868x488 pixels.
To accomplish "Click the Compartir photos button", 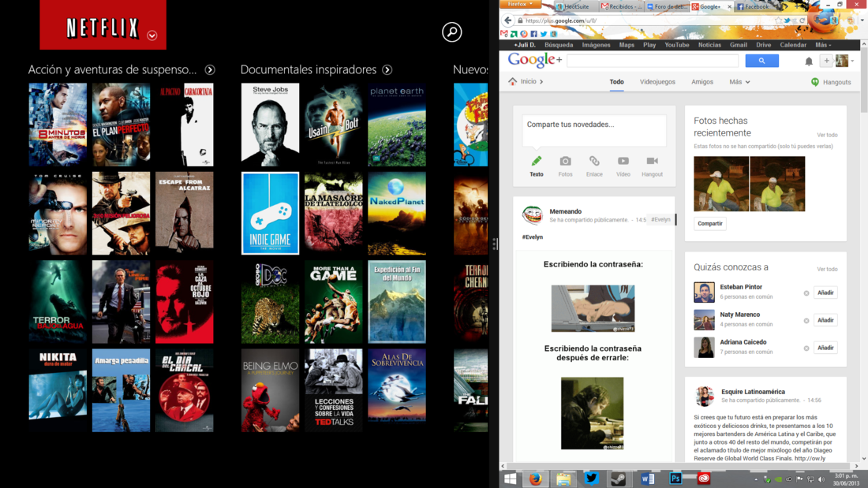I will 709,224.
